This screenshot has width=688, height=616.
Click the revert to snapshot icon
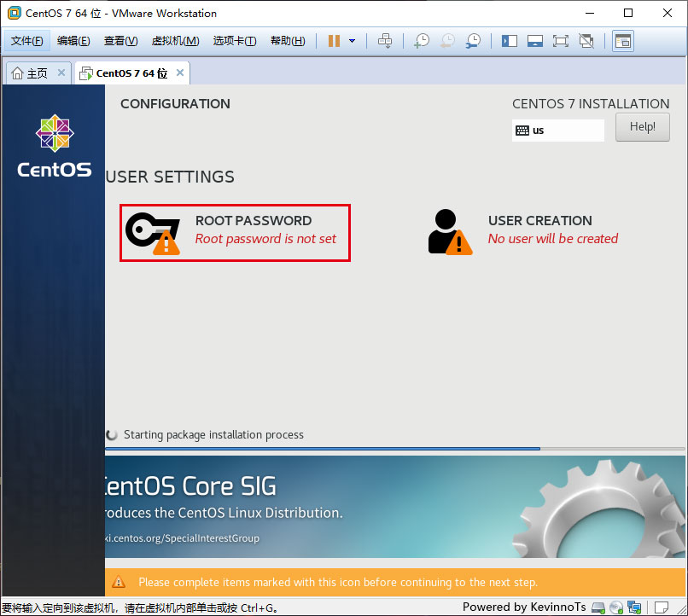tap(447, 41)
